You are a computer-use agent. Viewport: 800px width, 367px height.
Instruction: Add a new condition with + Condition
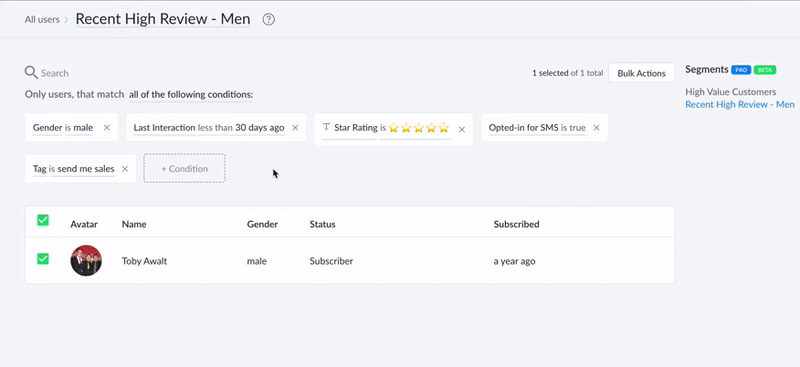(x=185, y=168)
